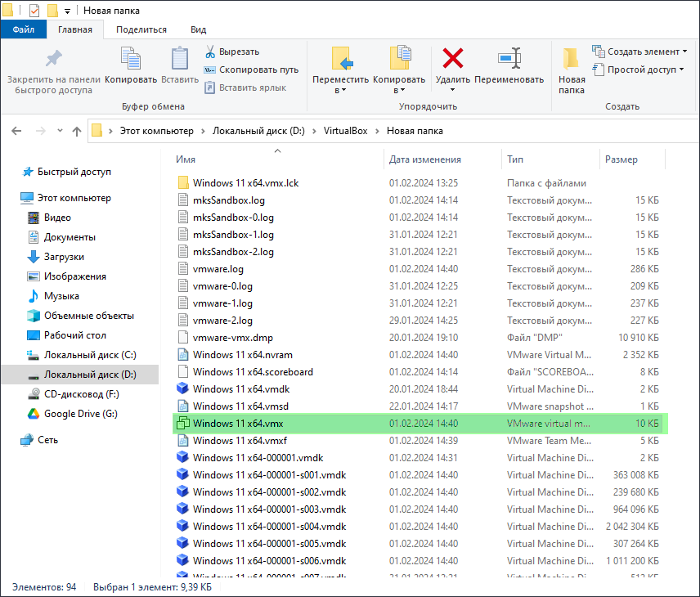Open the Easy access (Простой доступ) dropdown
The width and height of the screenshot is (700, 597).
click(638, 70)
